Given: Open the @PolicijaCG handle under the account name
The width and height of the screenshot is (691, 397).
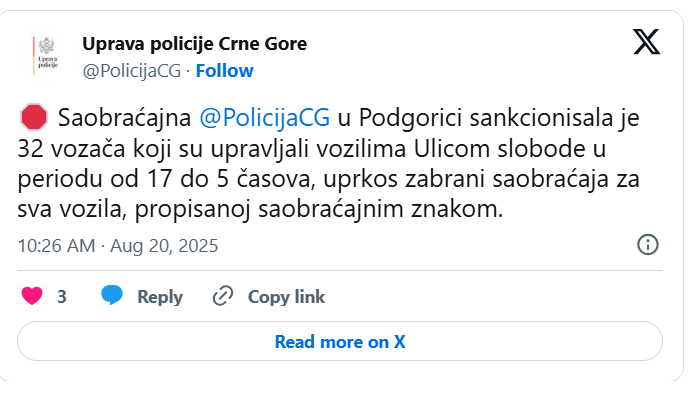Looking at the screenshot, I should 132,71.
